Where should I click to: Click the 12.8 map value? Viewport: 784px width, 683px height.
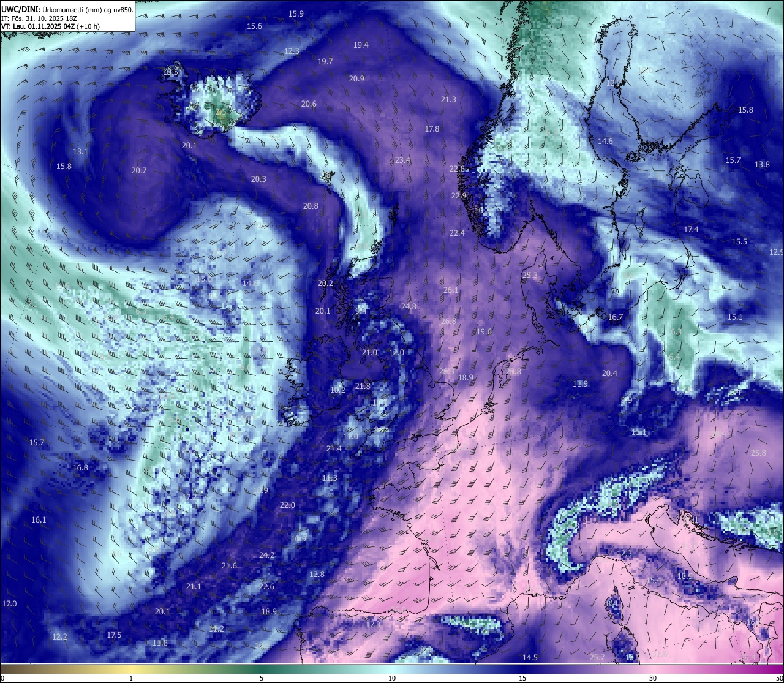pyautogui.click(x=317, y=574)
